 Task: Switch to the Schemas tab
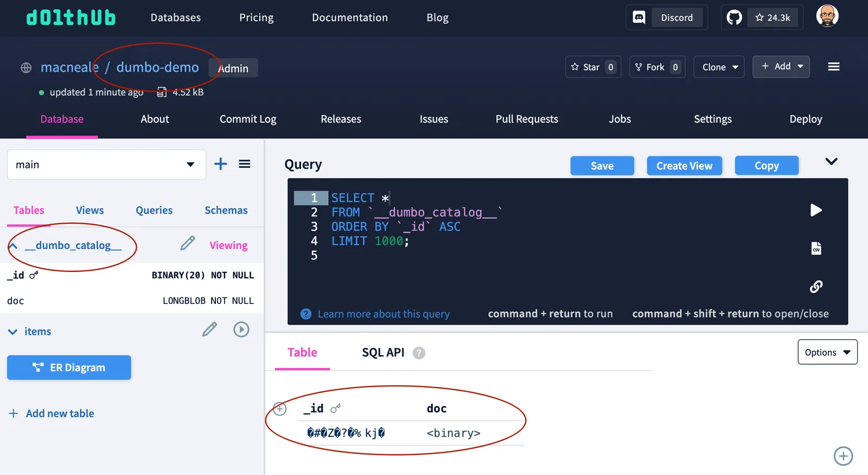226,210
